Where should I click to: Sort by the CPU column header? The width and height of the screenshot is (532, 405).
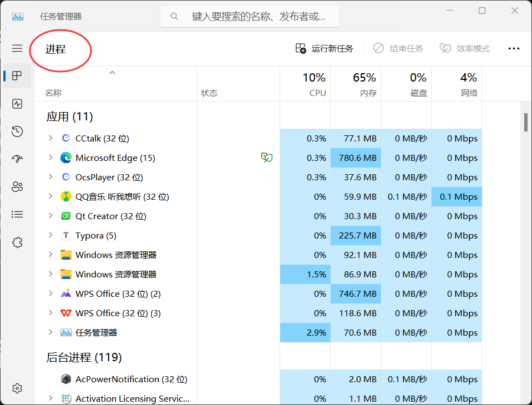pos(305,84)
